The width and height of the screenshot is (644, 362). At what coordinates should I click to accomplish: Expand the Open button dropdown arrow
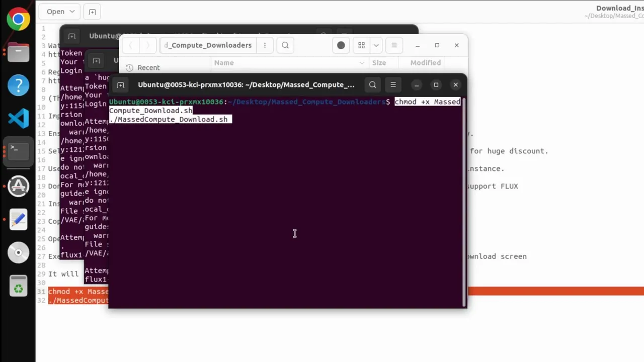pos(72,12)
